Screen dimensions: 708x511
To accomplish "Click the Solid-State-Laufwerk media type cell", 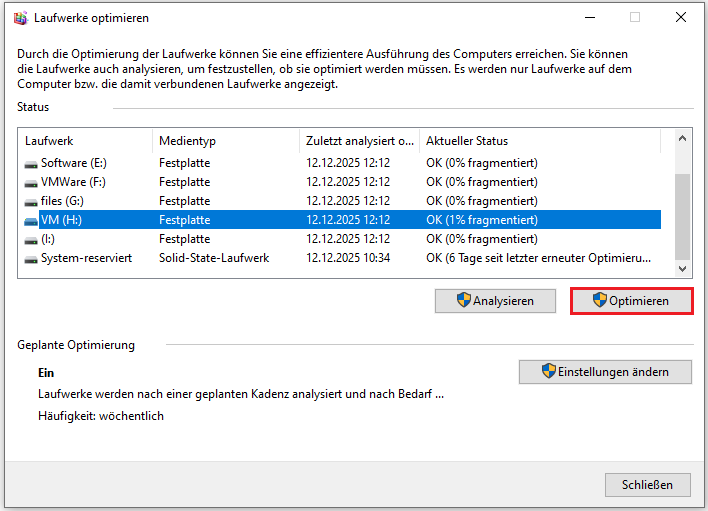I will [214, 258].
